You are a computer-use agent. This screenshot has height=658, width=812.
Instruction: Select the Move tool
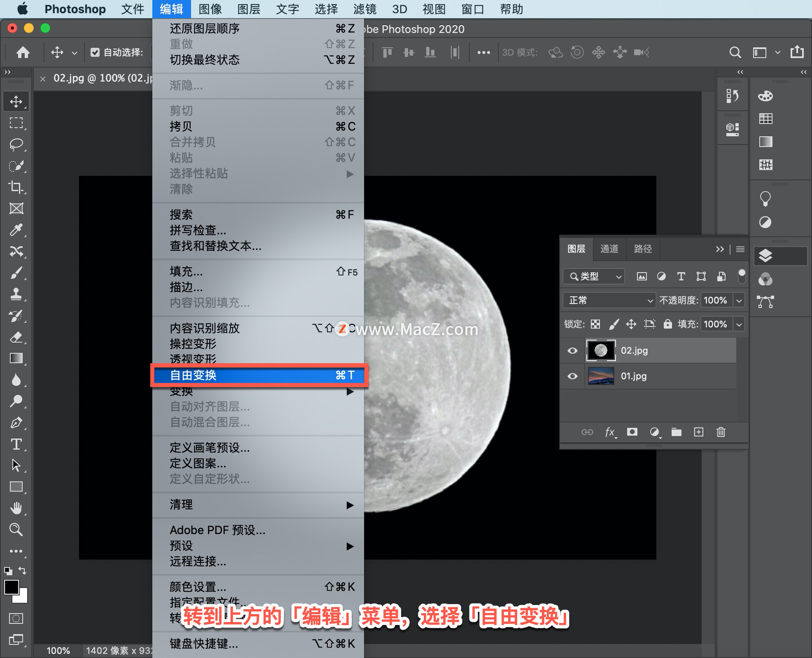[16, 101]
